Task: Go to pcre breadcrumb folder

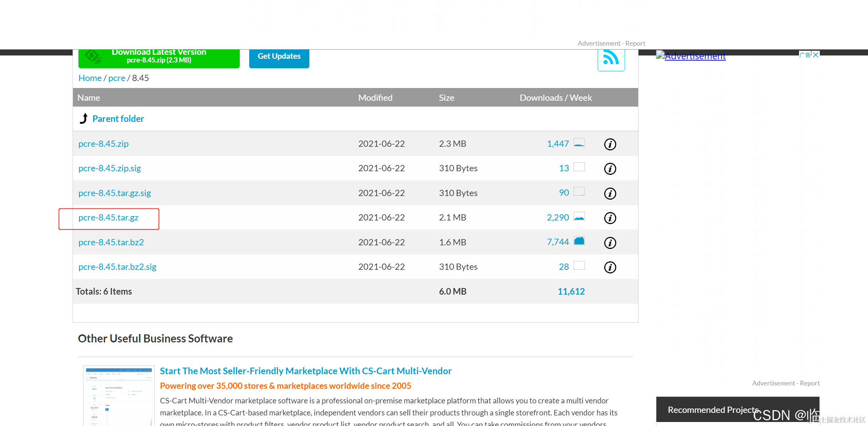Action: [117, 78]
